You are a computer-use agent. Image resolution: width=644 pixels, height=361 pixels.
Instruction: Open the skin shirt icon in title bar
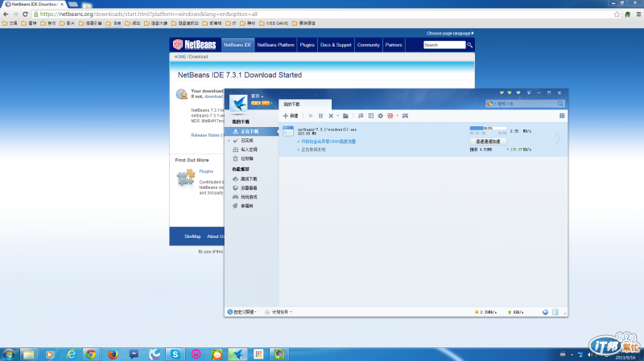tap(518, 93)
